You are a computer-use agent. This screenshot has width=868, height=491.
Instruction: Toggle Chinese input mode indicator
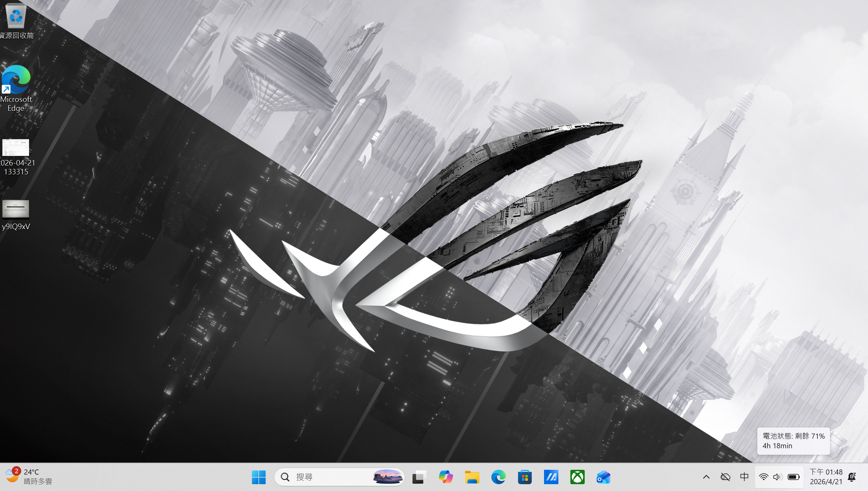(744, 477)
